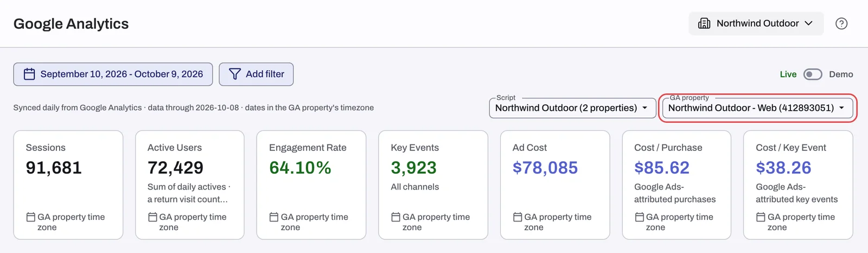Viewport: 868px width, 253px height.
Task: Click the building icon beside Northwind Outdoor
Action: point(704,23)
